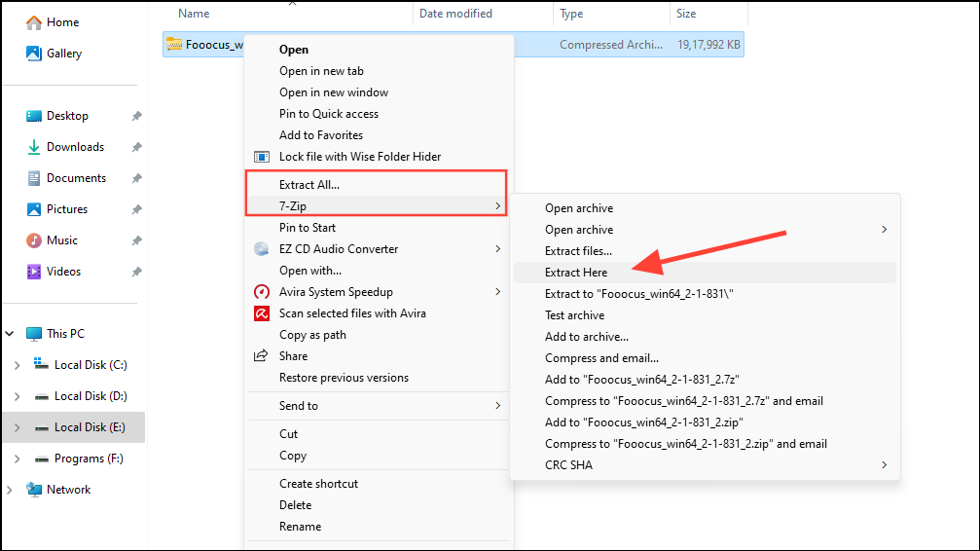Open the 7-Zip submenu arrow
Screen dimensions: 980x551
point(497,205)
